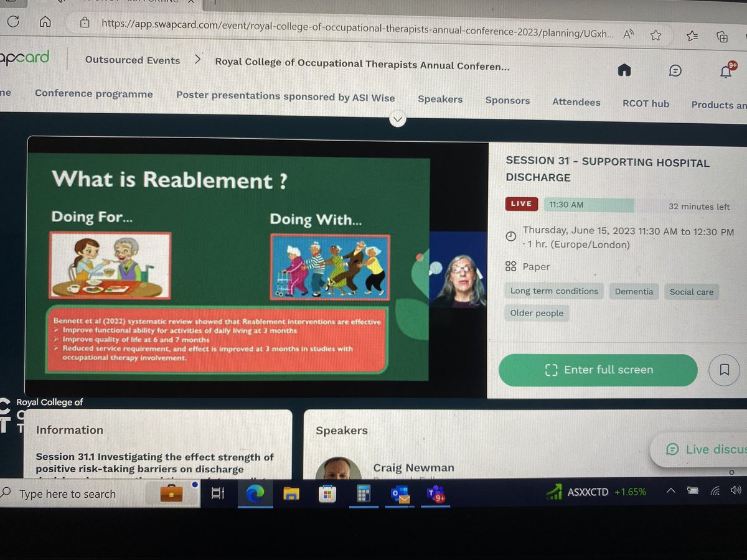
Task: Open Outlook from the taskbar
Action: coord(400,495)
